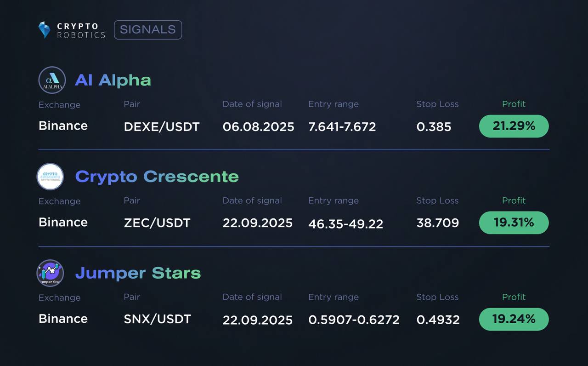588x366 pixels.
Task: Click the AI Alpha channel avatar
Action: [x=52, y=80]
